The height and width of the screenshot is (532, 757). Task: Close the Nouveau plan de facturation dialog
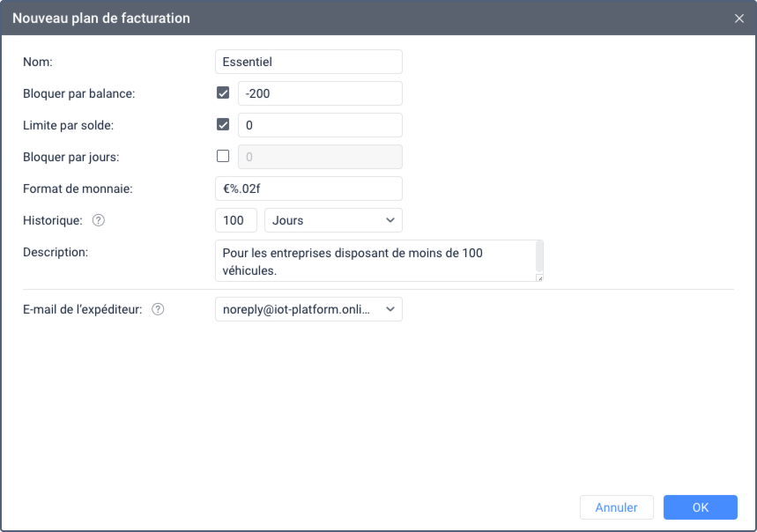pyautogui.click(x=739, y=18)
